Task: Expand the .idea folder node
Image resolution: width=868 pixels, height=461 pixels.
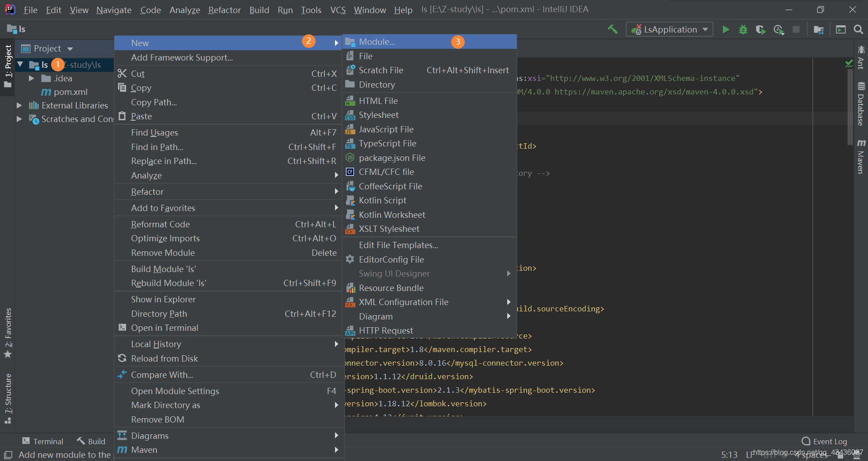Action: 31,78
